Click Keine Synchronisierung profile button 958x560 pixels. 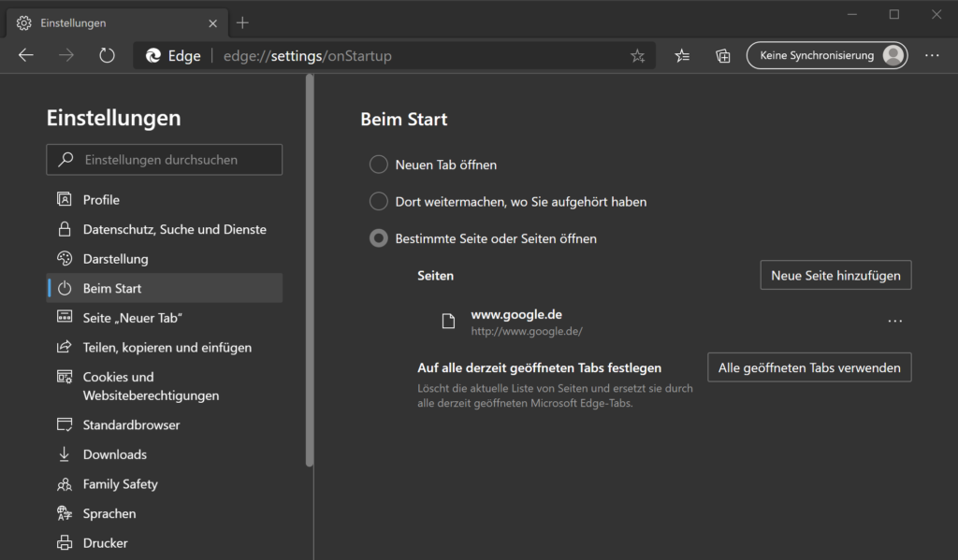[x=827, y=55]
